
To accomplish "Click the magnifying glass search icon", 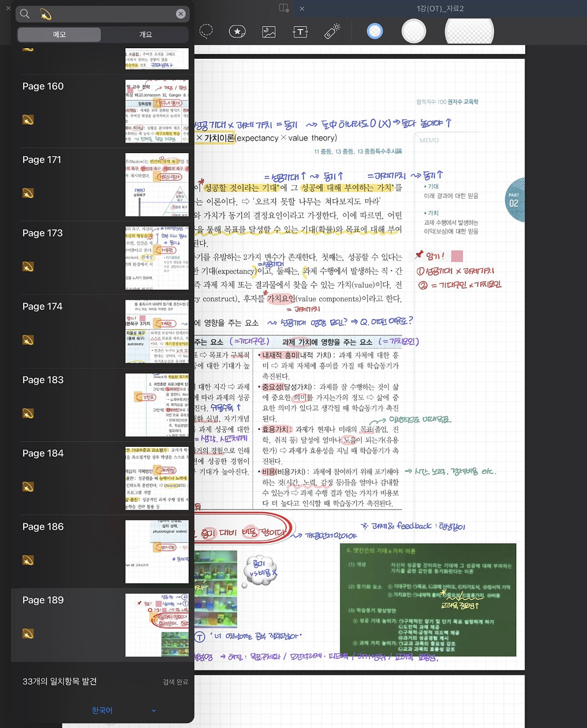I will (24, 14).
